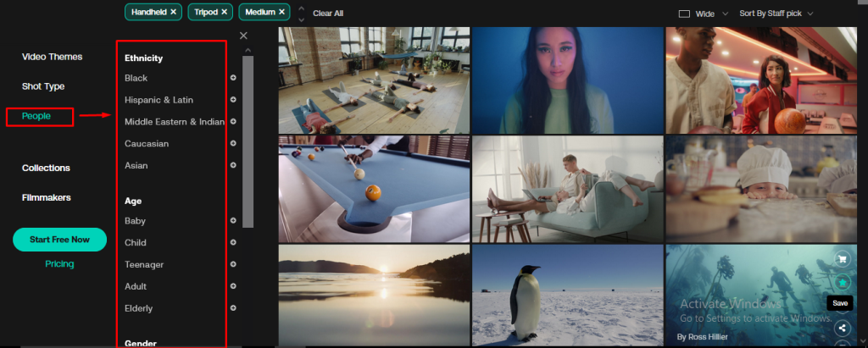Add Caucasian filter using its plus icon

233,143
